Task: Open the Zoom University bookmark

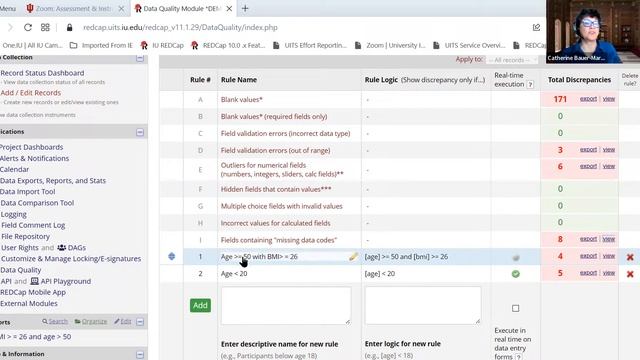Action: coord(390,45)
